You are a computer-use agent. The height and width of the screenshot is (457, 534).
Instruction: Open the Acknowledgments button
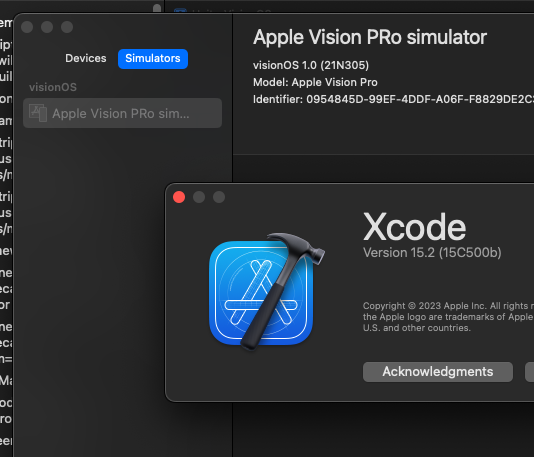tap(438, 372)
